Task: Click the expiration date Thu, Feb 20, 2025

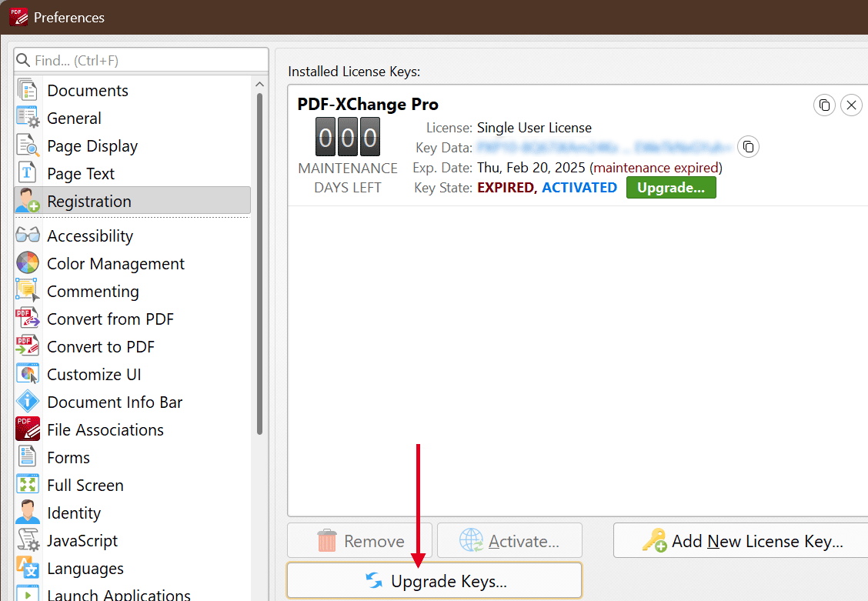Action: (x=531, y=168)
